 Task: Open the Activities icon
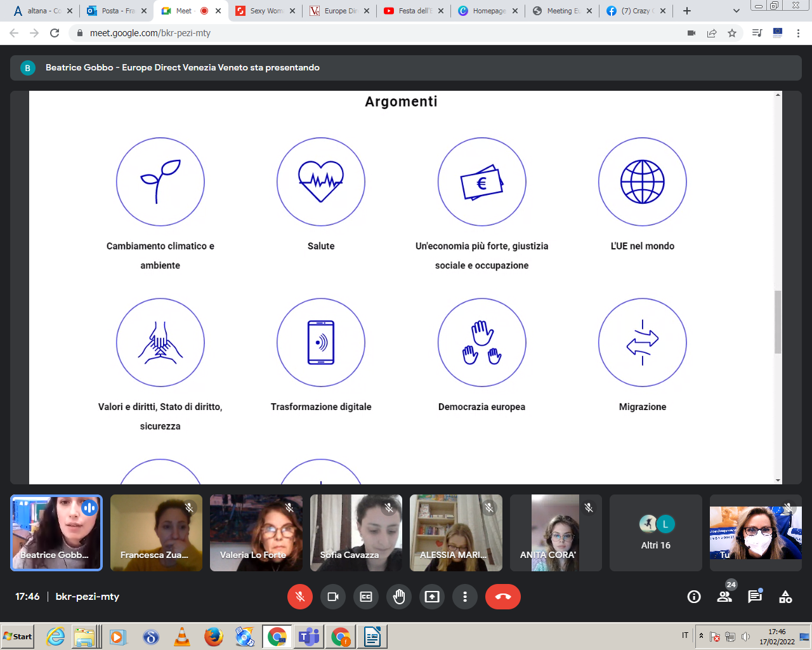tap(785, 597)
